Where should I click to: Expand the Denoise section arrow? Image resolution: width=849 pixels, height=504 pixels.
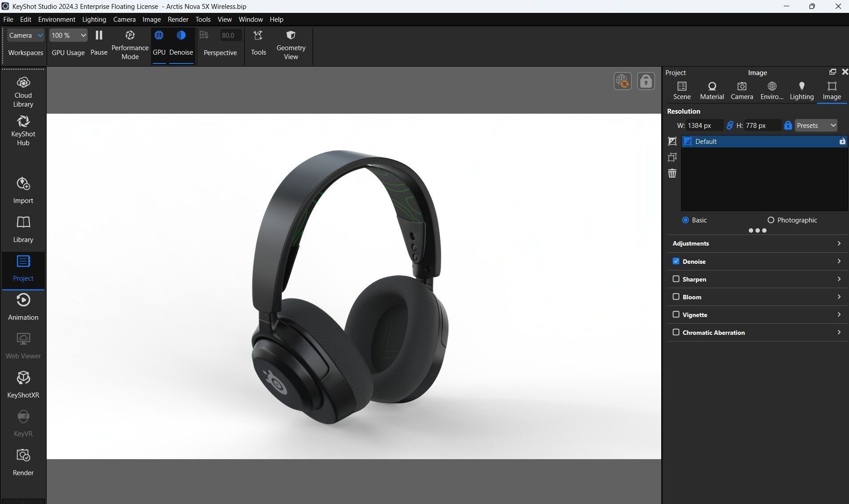coord(839,261)
